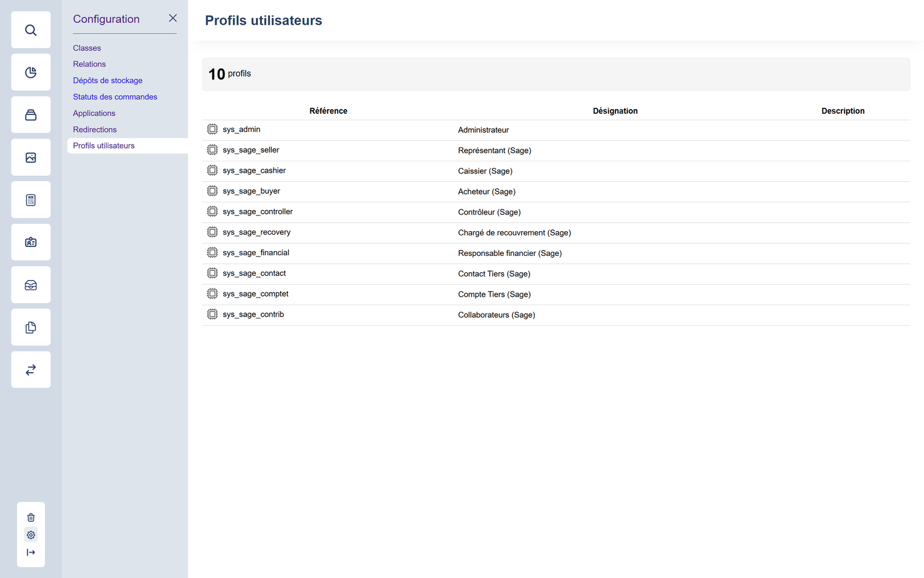Go to Dépôts de stockage

108,81
